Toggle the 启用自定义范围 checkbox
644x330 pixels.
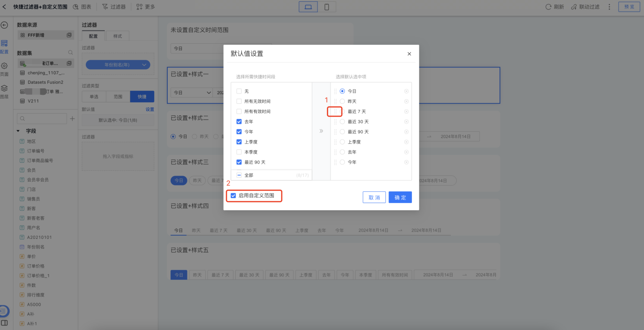(233, 195)
